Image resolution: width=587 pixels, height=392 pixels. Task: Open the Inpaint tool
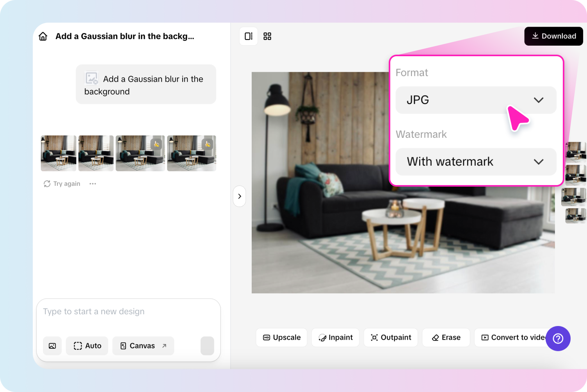[335, 337]
